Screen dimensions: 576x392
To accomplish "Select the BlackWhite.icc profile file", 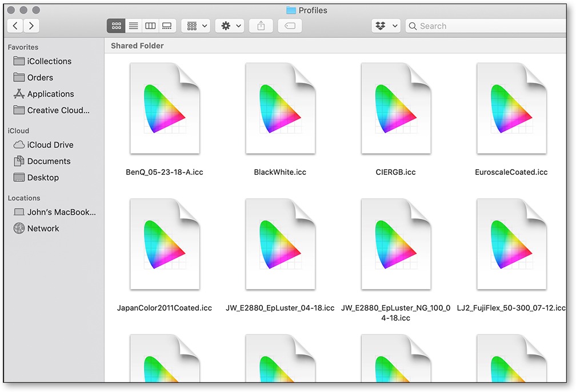I will coord(280,109).
